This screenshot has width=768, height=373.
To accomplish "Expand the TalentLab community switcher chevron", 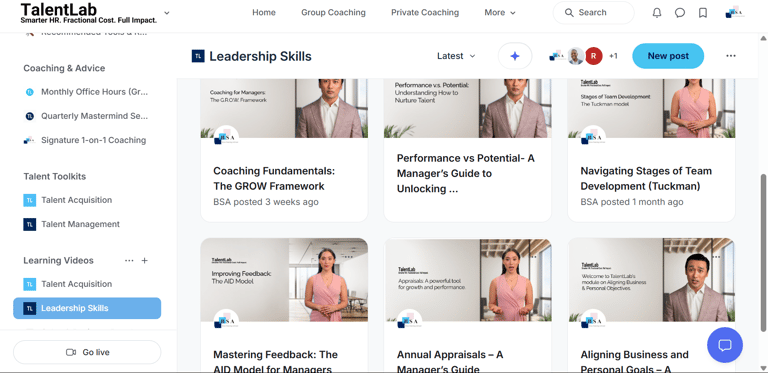I will click(167, 13).
